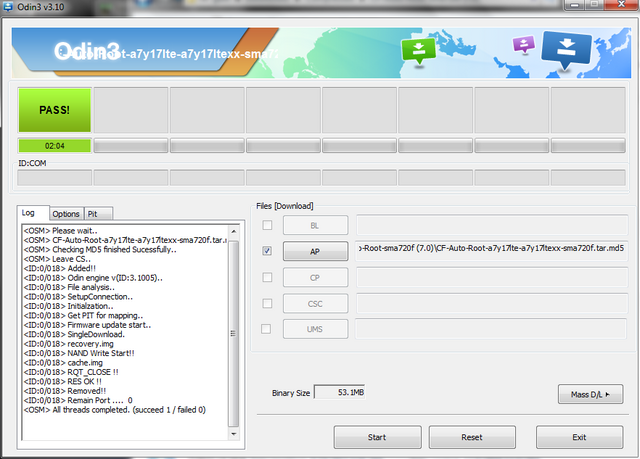
Task: Open the Options tab
Action: [66, 214]
